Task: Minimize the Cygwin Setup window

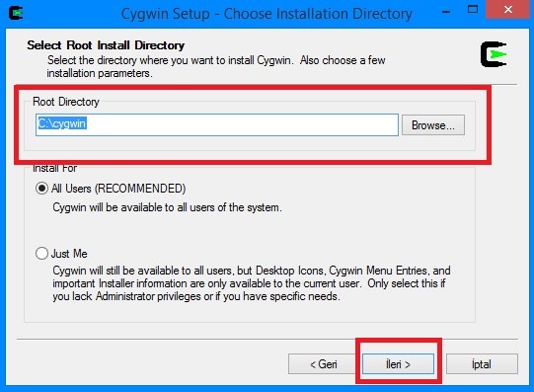Action: pyautogui.click(x=446, y=12)
